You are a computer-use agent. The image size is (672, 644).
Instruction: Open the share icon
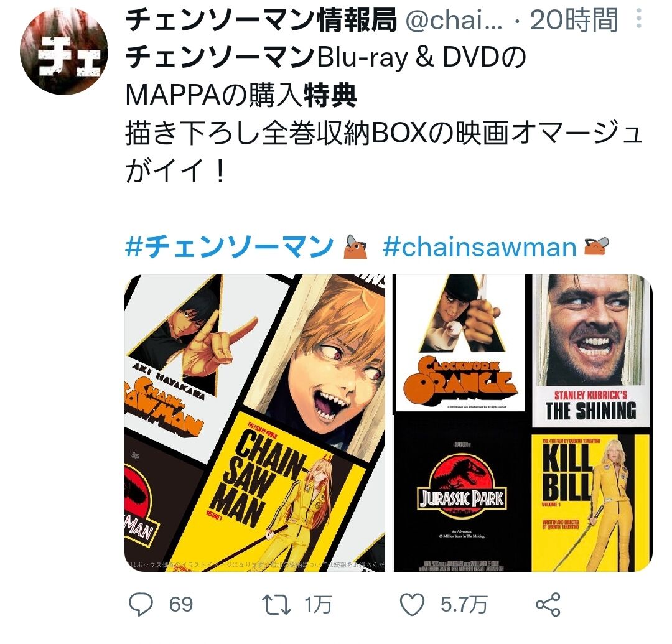coord(548,605)
